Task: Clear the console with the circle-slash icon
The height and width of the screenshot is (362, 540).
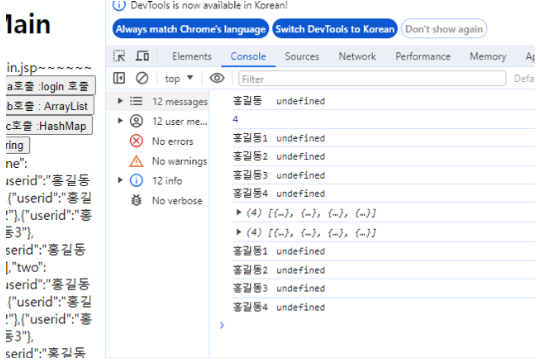Action: (142, 79)
